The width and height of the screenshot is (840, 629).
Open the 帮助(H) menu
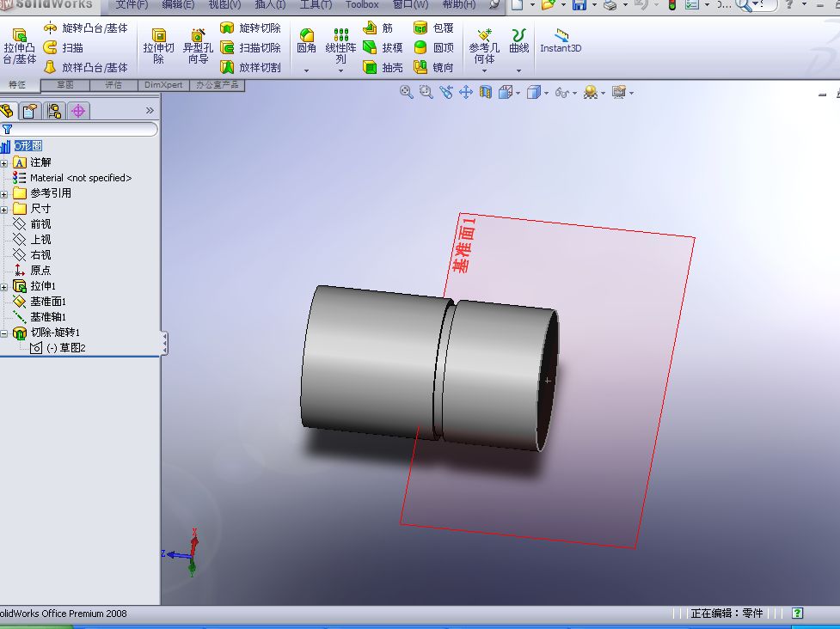click(x=458, y=5)
